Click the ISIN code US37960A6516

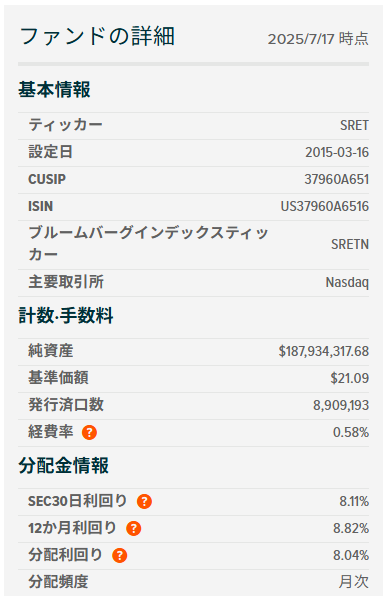click(x=325, y=206)
